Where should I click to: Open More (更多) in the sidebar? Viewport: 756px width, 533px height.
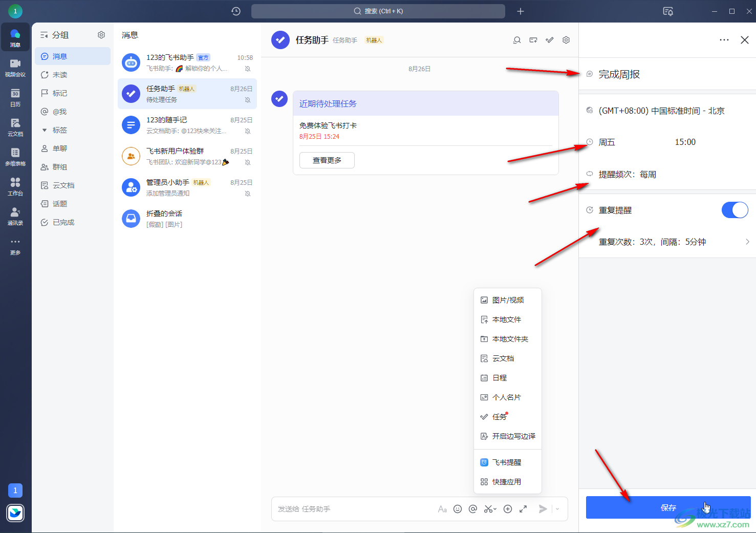tap(15, 246)
